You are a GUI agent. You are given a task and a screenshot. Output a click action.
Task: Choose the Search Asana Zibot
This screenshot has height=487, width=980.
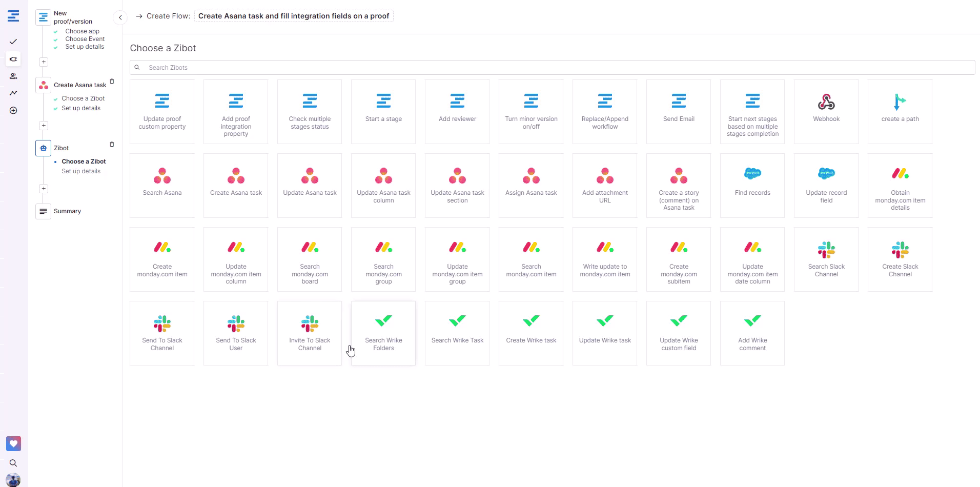162,186
